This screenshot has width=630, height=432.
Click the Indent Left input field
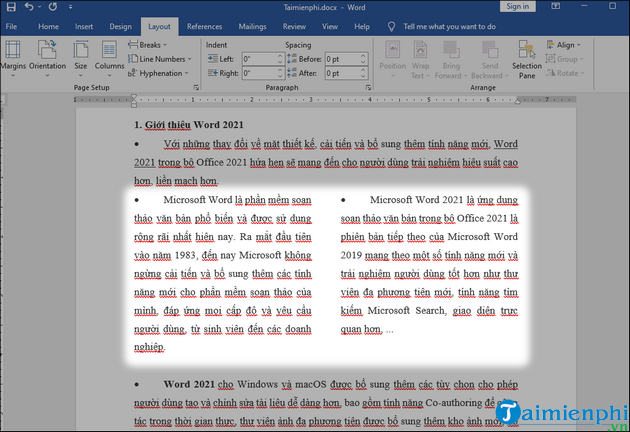[x=259, y=59]
